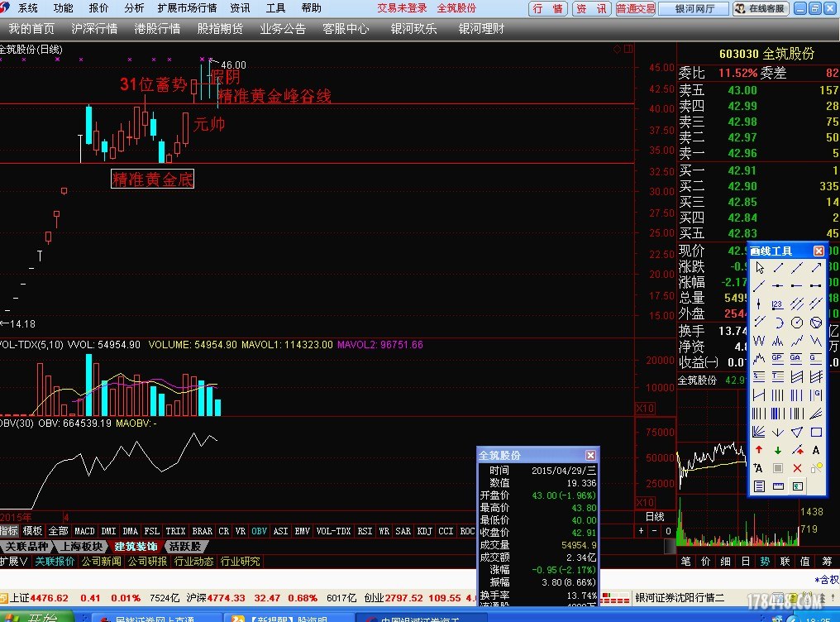Choose the GA line tool

(x=797, y=358)
